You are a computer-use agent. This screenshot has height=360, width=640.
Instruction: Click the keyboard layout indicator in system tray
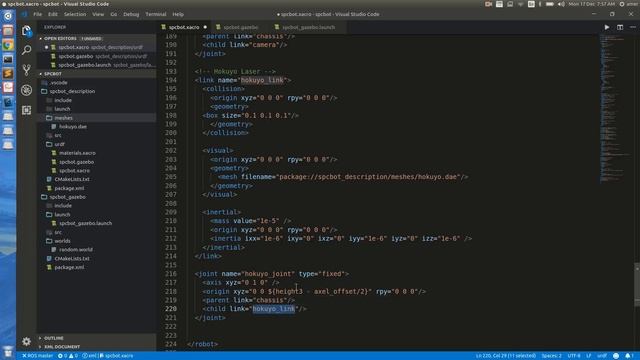[x=531, y=4]
